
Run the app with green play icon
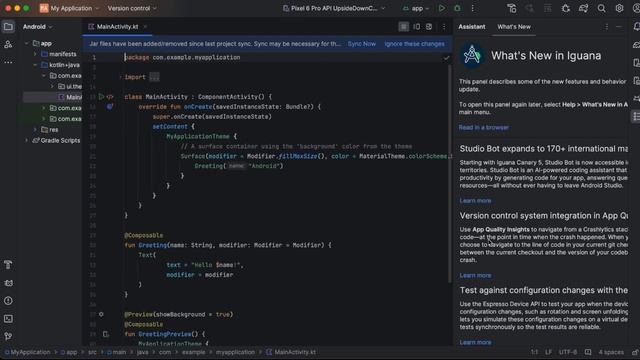tap(442, 8)
